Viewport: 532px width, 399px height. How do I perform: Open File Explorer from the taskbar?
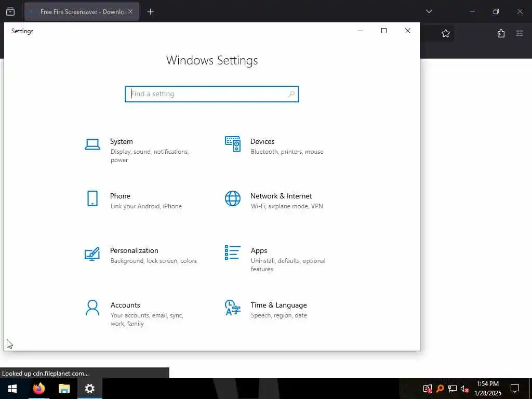pyautogui.click(x=64, y=389)
